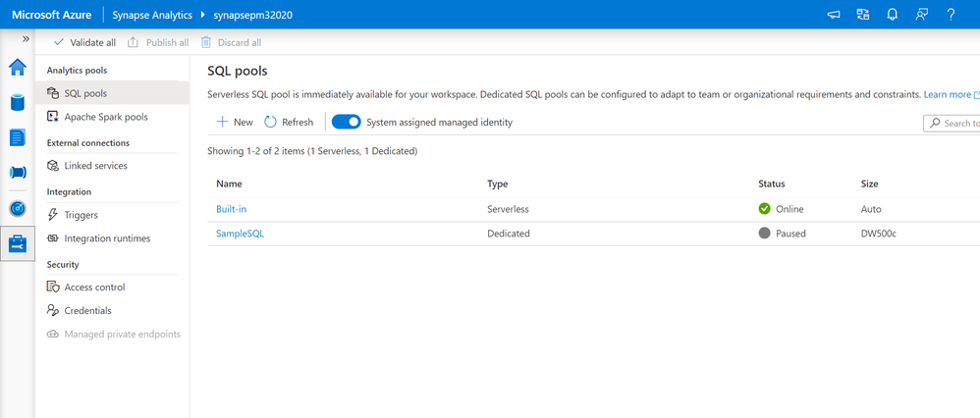Toggle System assigned managed identity switch
The height and width of the screenshot is (418, 980).
tap(347, 122)
